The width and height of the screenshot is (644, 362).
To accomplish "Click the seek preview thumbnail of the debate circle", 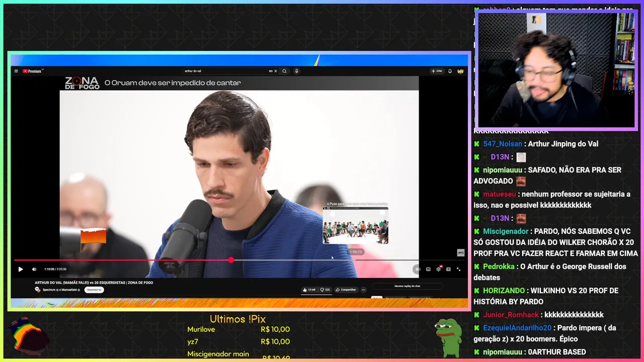I will (355, 225).
